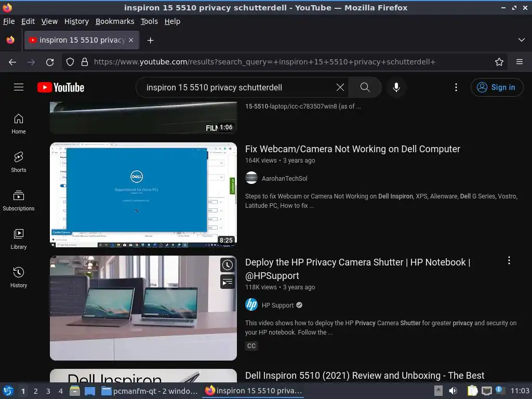532x399 pixels.
Task: Open the History menu in menubar
Action: tap(76, 21)
